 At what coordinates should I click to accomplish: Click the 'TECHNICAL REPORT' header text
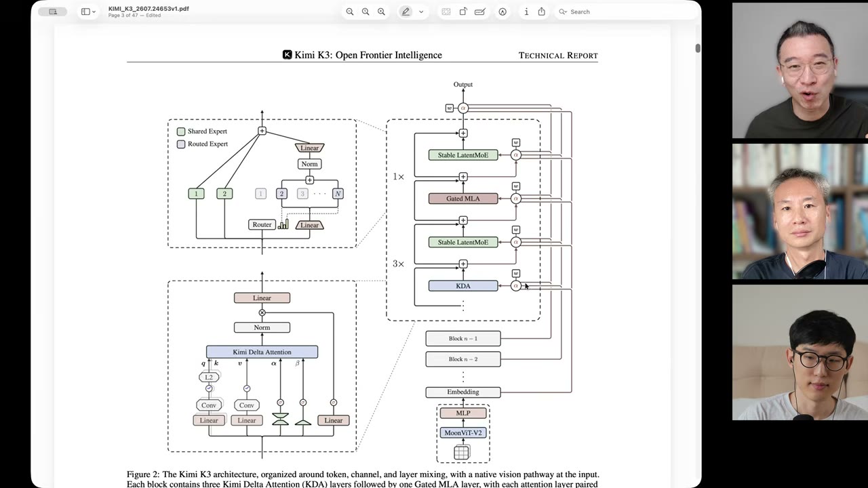(558, 56)
